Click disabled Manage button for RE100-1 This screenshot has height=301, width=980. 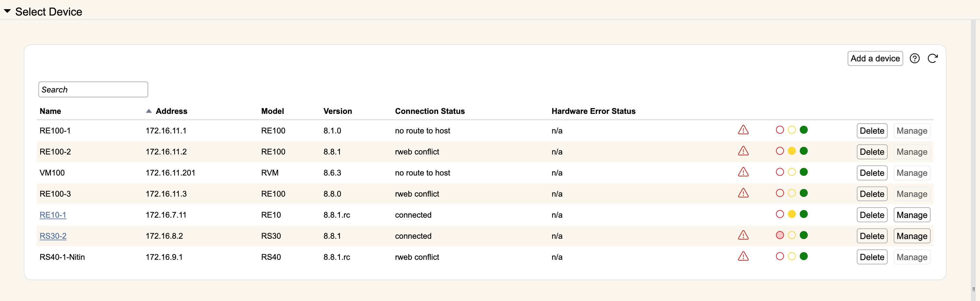pyautogui.click(x=912, y=131)
